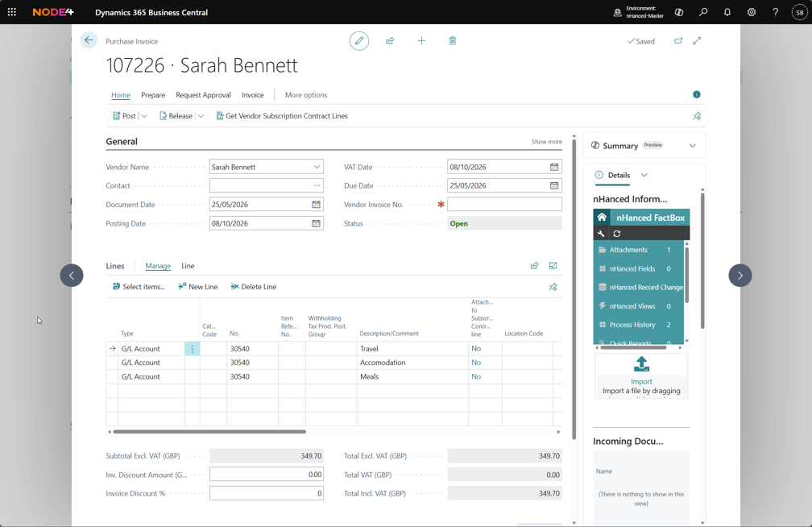Go to the next record arrow
This screenshot has width=812, height=527.
coord(740,275)
